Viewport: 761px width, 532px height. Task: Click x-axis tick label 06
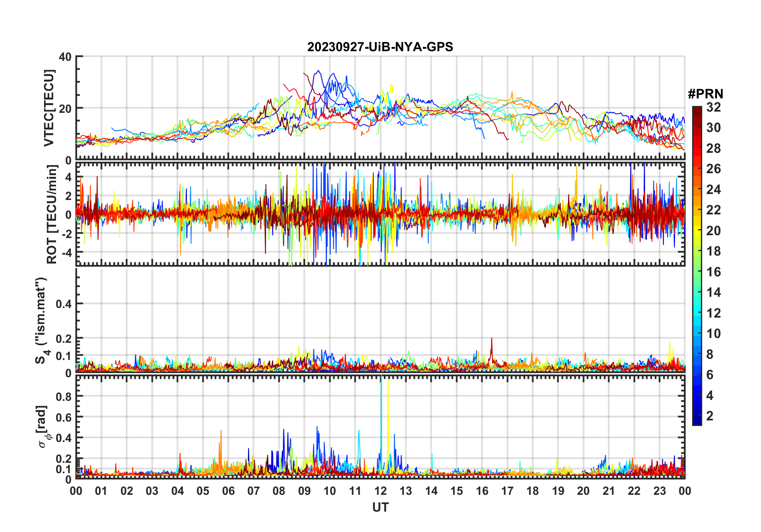228,491
